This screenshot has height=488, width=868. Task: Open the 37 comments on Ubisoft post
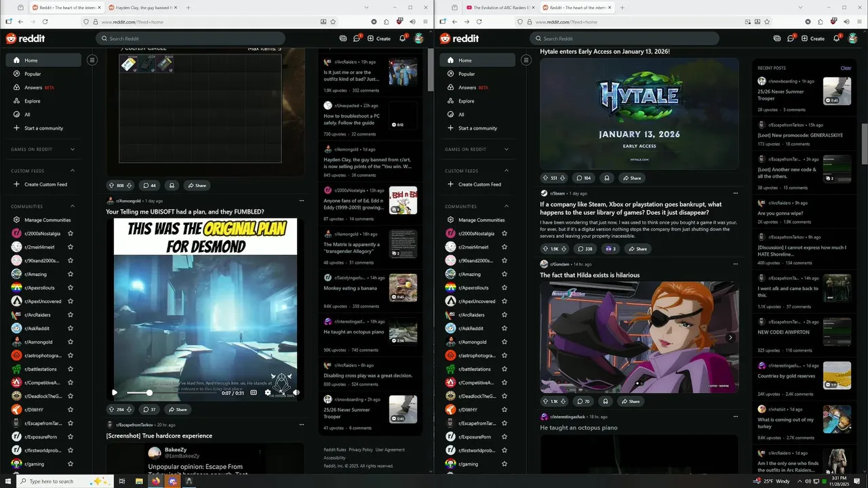(x=149, y=409)
